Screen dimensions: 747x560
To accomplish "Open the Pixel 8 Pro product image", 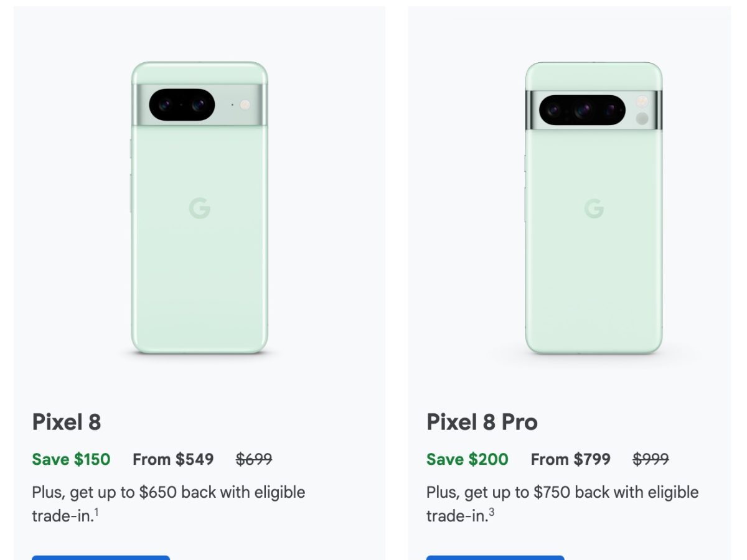I will (594, 261).
